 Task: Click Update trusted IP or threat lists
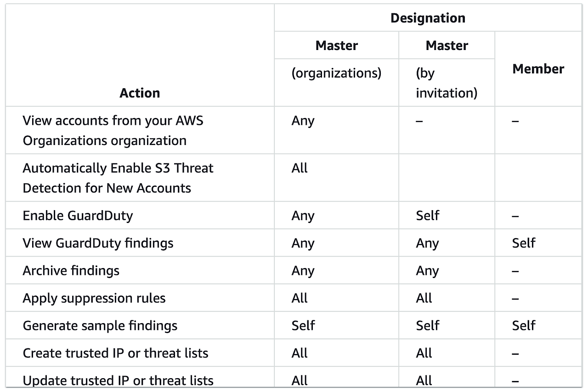tap(118, 380)
